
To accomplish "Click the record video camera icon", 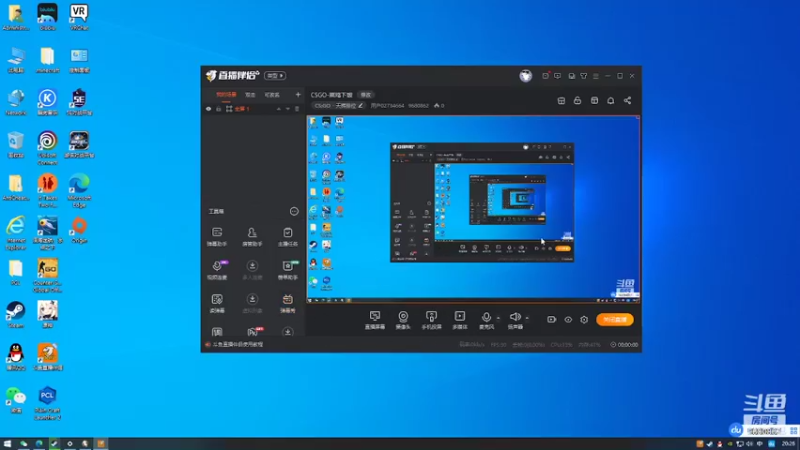I will pyautogui.click(x=552, y=319).
